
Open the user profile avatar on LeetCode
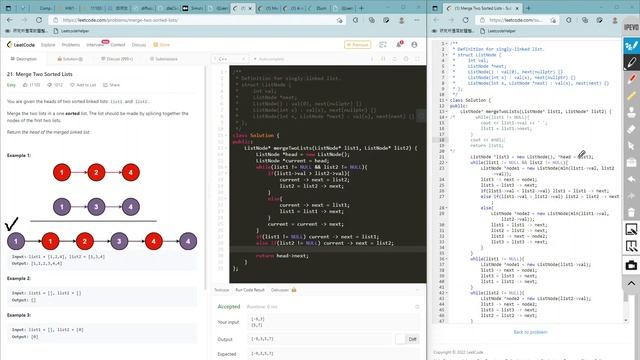414,44
